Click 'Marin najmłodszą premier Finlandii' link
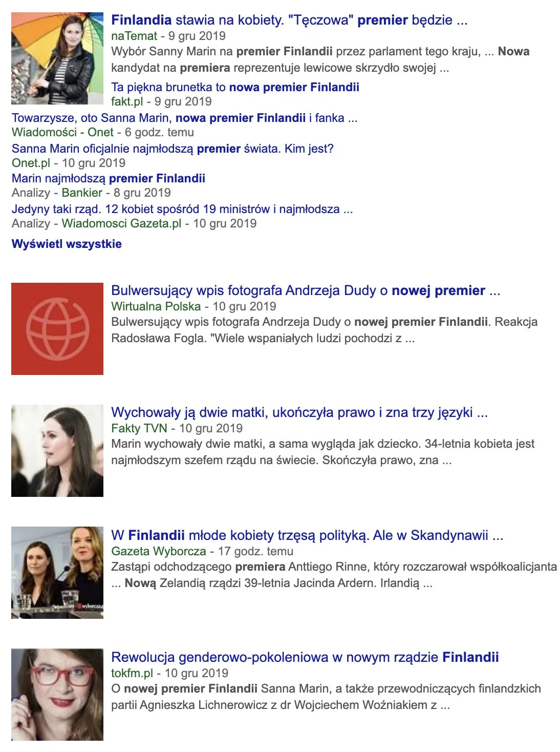This screenshot has height=752, width=560. [109, 178]
